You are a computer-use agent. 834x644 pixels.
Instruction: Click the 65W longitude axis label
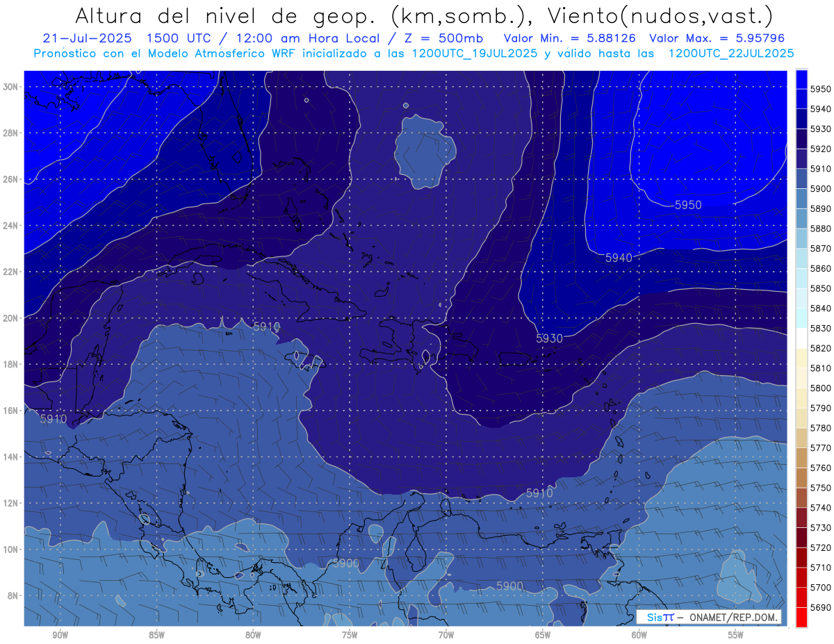click(x=543, y=635)
